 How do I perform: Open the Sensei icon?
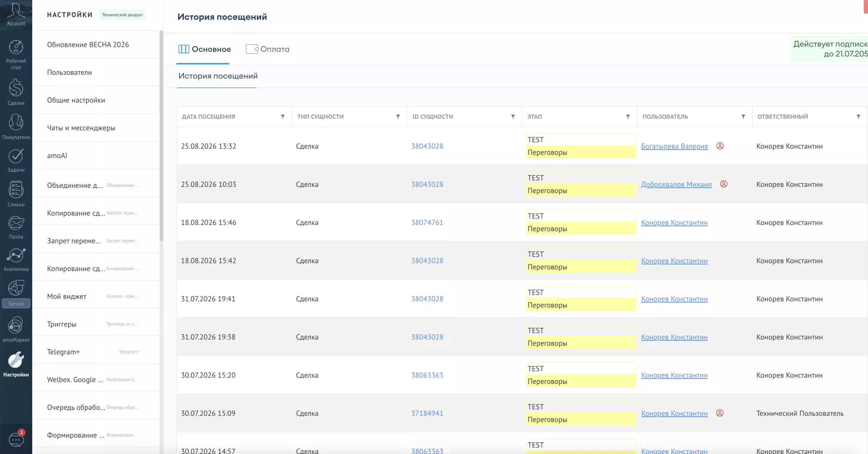pos(16,288)
